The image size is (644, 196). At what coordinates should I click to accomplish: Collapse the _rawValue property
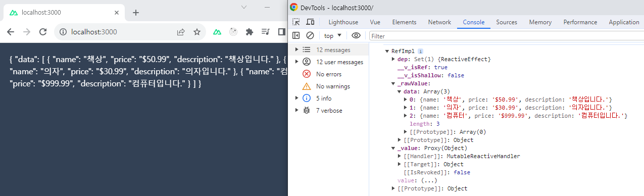(x=393, y=83)
